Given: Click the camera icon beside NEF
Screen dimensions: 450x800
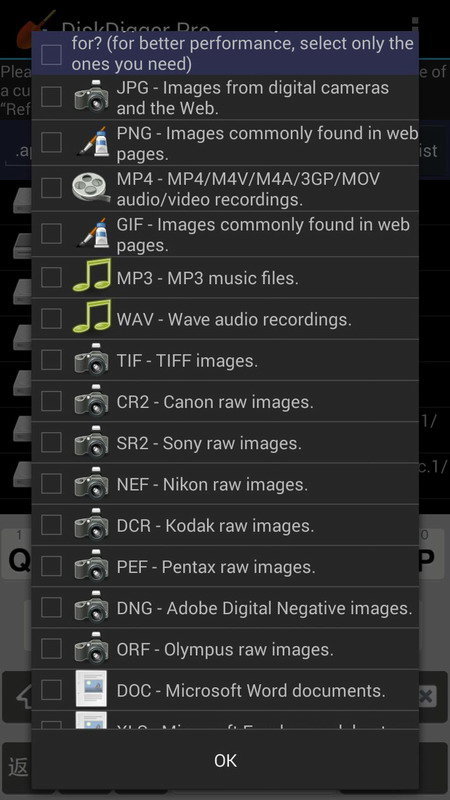Looking at the screenshot, I should point(91,483).
